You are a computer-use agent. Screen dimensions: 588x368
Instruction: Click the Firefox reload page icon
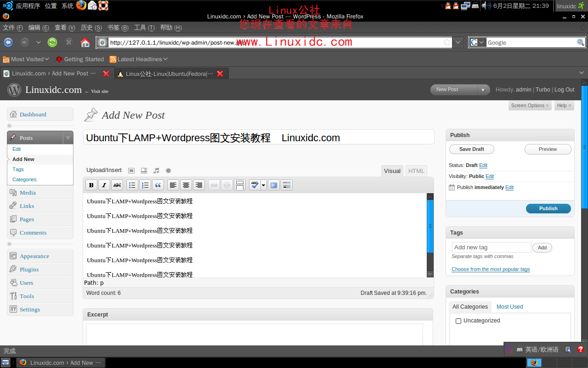(52, 42)
